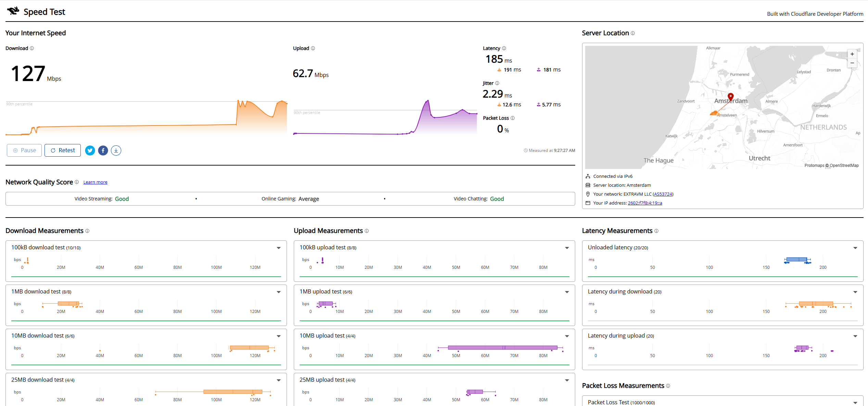Image resolution: width=868 pixels, height=406 pixels.
Task: Open the Upload info tooltip icon
Action: coord(313,48)
